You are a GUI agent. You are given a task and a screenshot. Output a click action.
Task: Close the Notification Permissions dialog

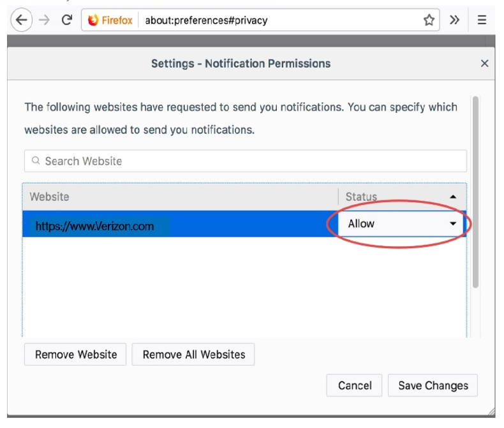coord(484,63)
